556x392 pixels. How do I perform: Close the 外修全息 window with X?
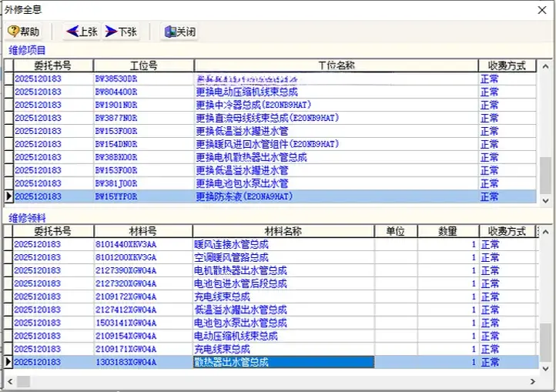pyautogui.click(x=541, y=9)
